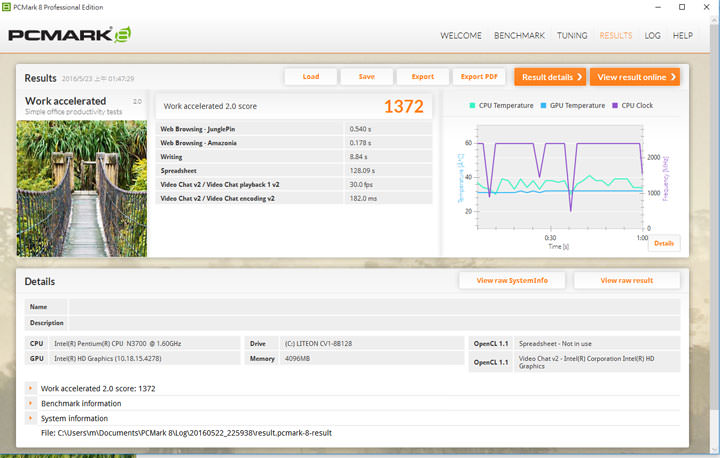This screenshot has width=720, height=458.
Task: Save the benchmark result
Action: tap(366, 77)
